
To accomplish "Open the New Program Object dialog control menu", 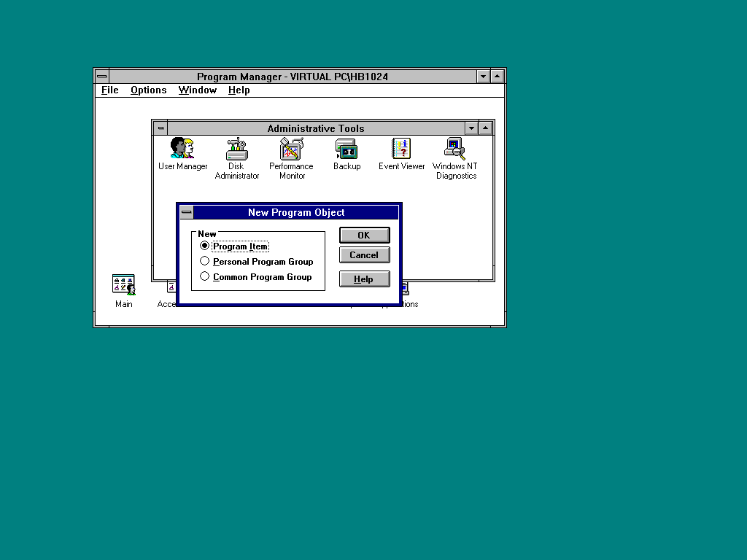I will (x=187, y=212).
